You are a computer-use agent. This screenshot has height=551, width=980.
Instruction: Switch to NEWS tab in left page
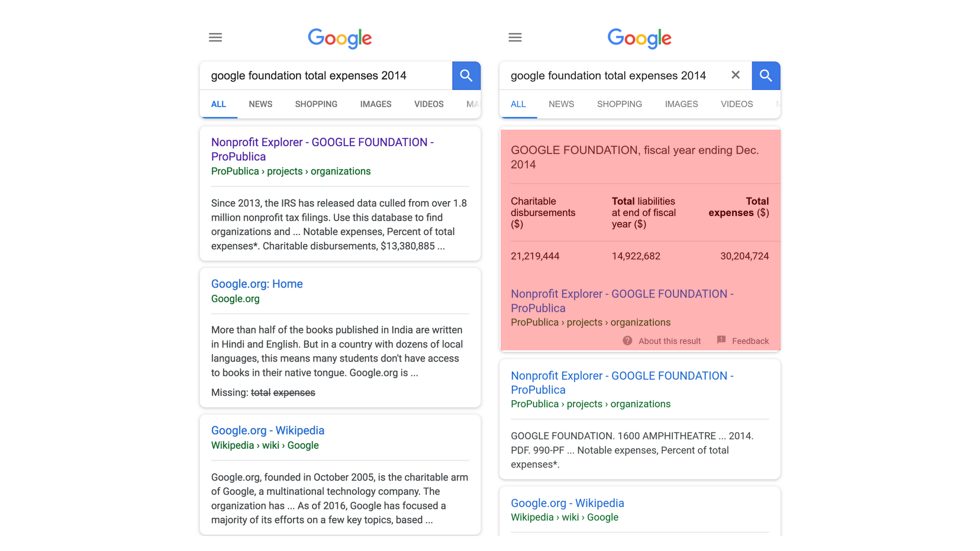[x=260, y=104]
